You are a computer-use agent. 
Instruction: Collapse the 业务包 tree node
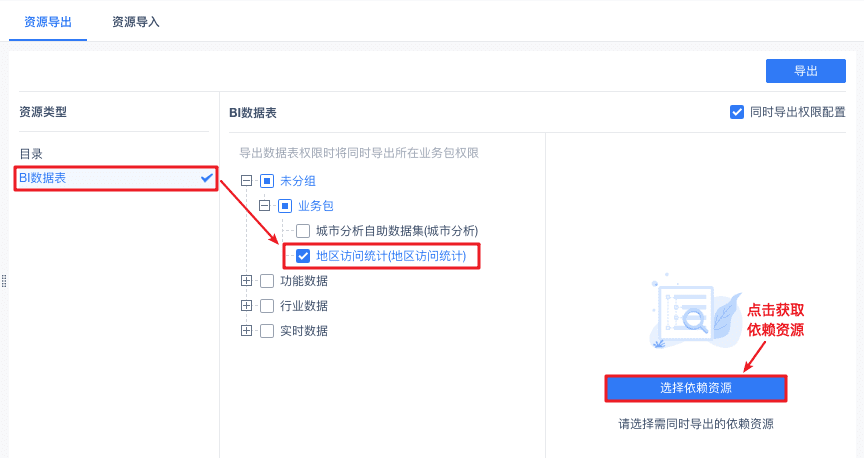point(265,206)
